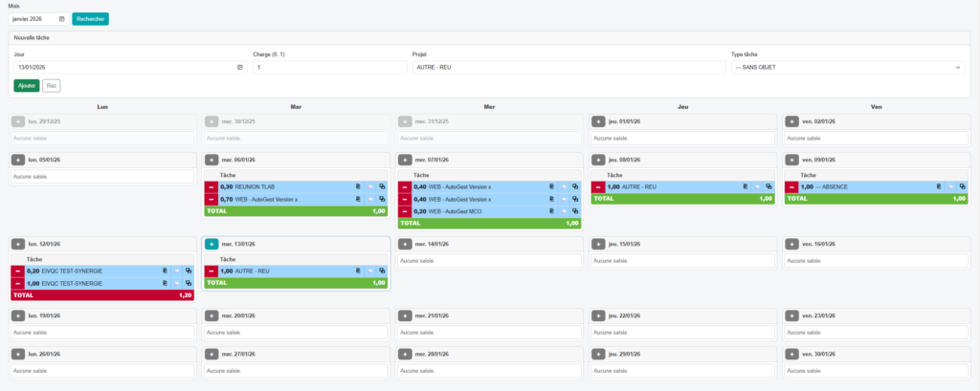Image resolution: width=980 pixels, height=391 pixels.
Task: Open the date picker in the Jour field
Action: (x=239, y=68)
